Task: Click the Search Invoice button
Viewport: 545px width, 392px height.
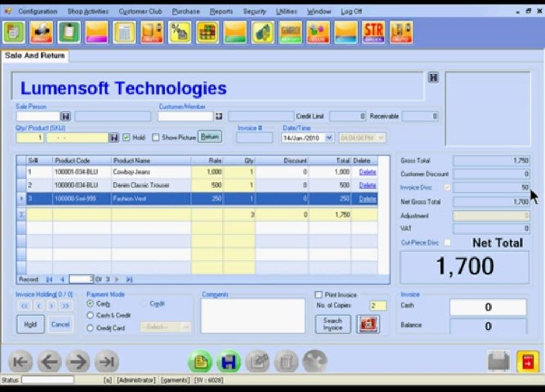Action: click(x=332, y=324)
